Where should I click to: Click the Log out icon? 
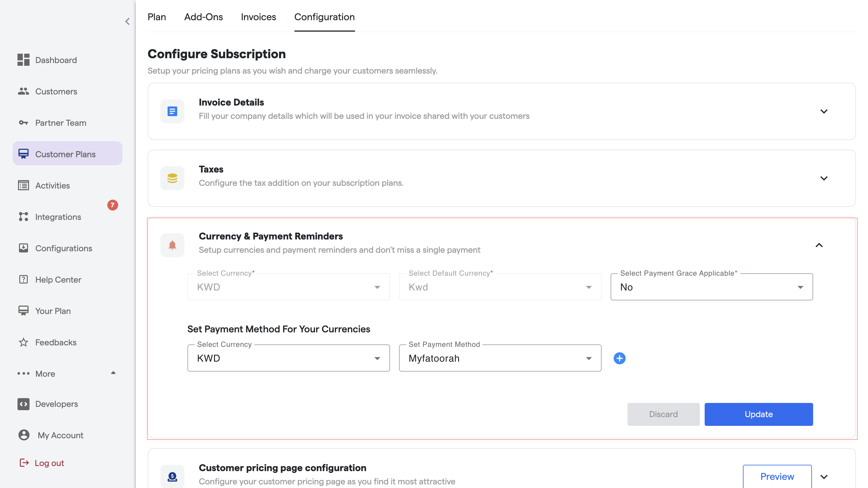click(x=24, y=463)
